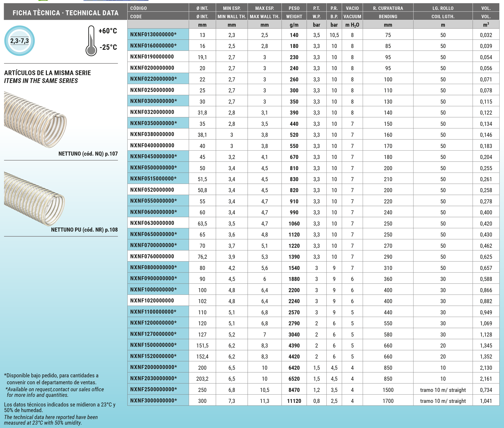Click the weight value 11120 cell
Screen dimensions: 504x428
click(294, 401)
